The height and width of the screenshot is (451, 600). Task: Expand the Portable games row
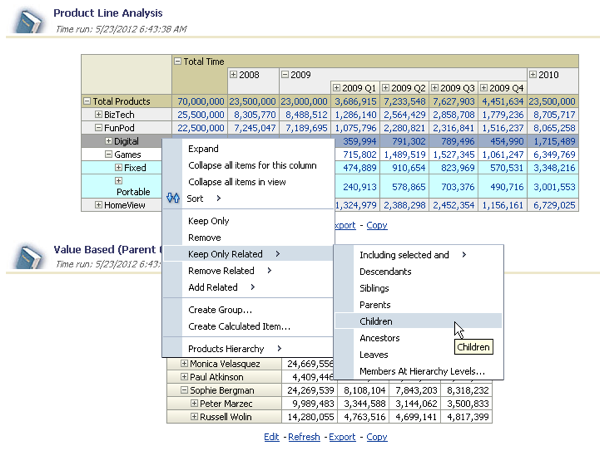(x=119, y=181)
